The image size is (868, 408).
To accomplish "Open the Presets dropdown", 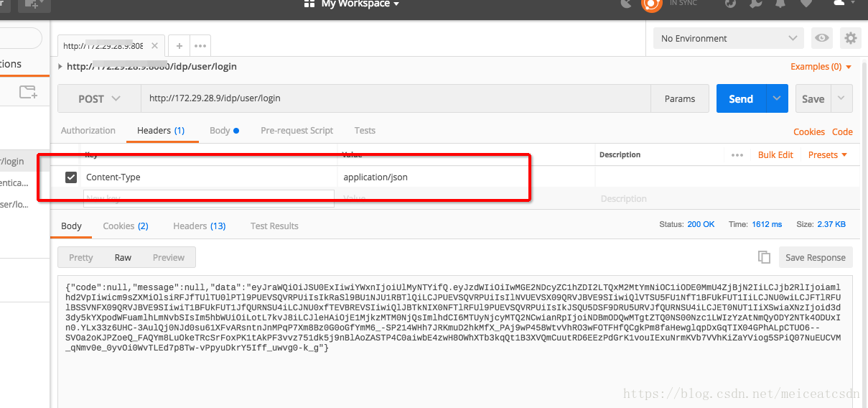I will (x=827, y=154).
